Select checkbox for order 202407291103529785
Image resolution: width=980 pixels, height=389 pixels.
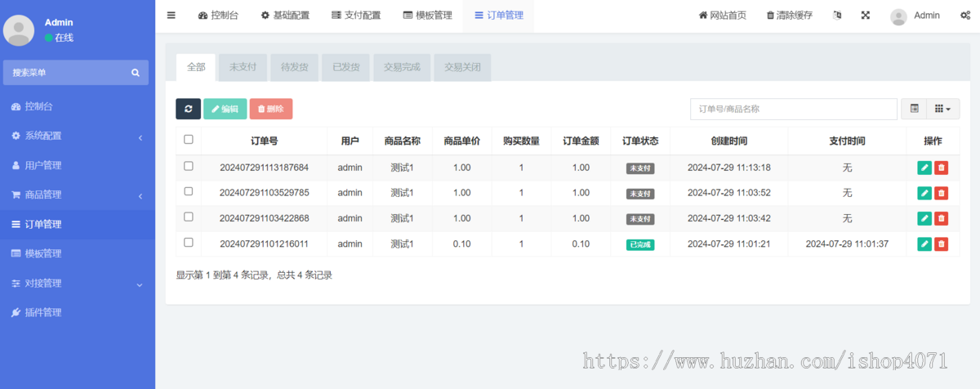pos(189,192)
